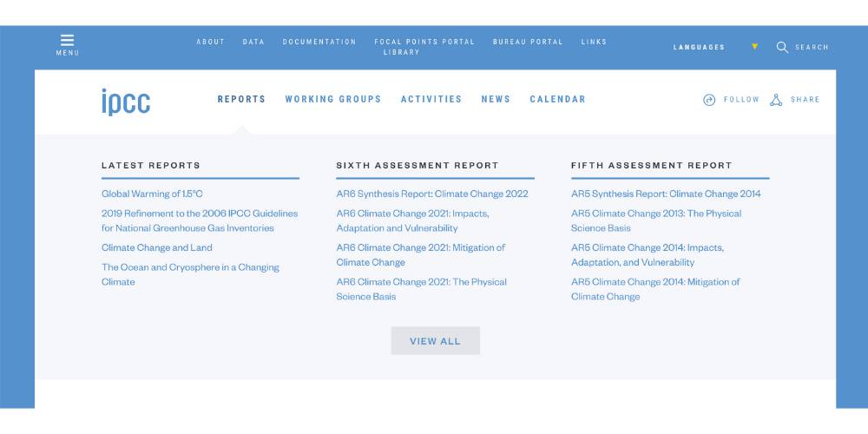Select the News menu item
The width and height of the screenshot is (868, 434).
pos(496,99)
